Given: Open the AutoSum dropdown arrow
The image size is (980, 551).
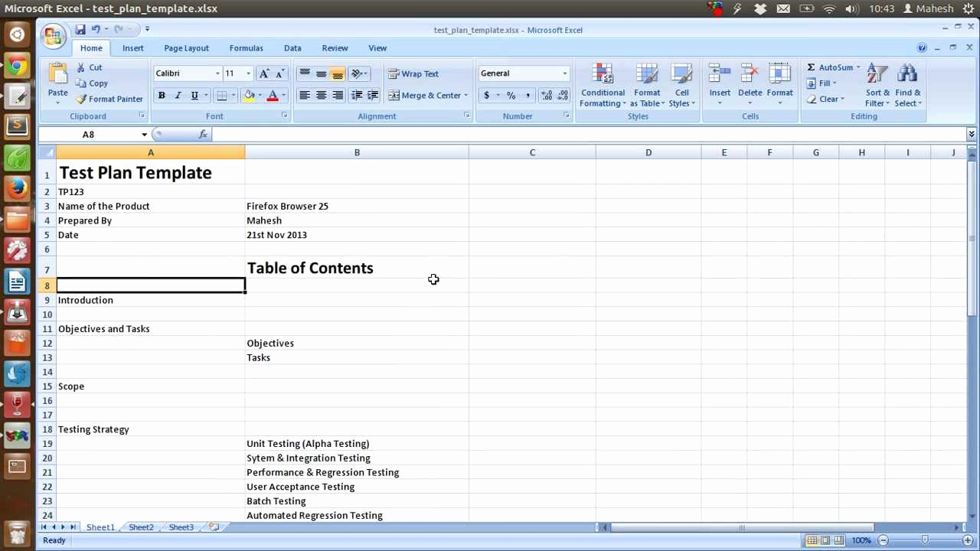Looking at the screenshot, I should 858,67.
